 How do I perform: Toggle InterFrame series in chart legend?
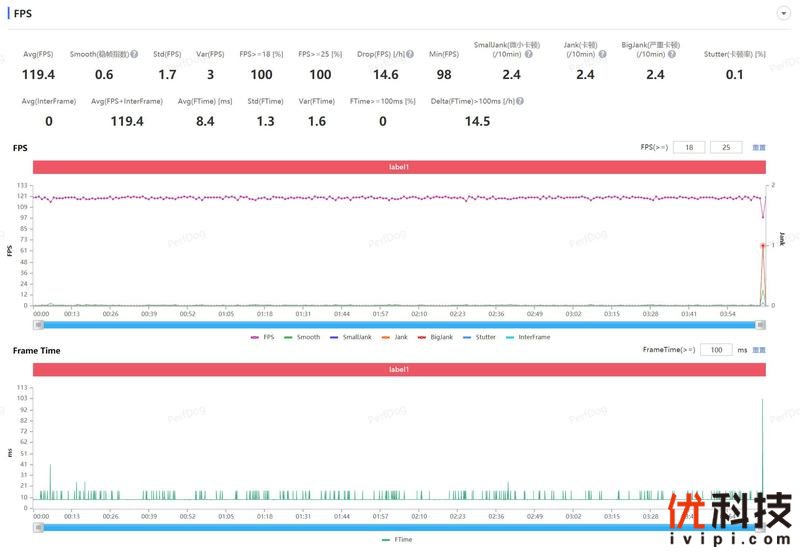pos(528,337)
